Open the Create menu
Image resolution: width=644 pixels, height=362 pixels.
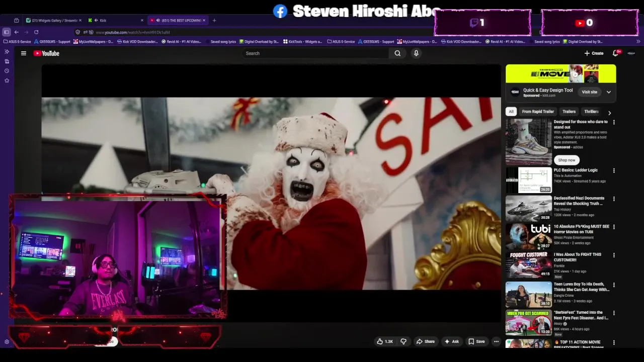tap(594, 53)
